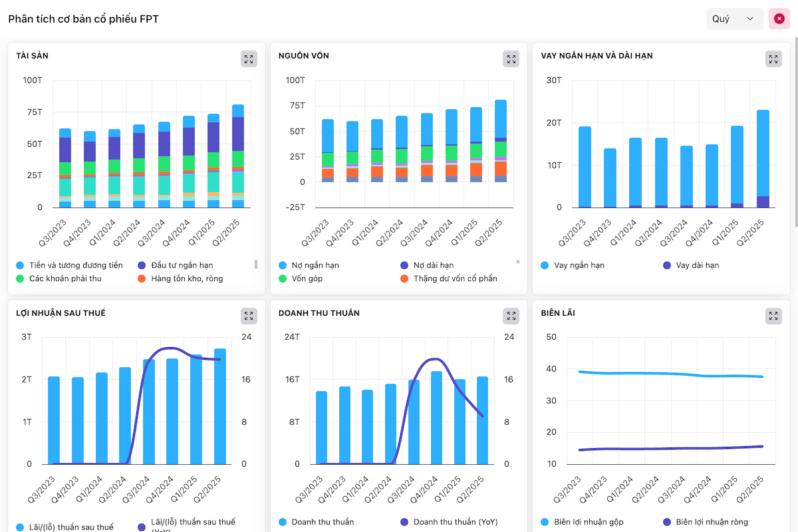Click the Tài sản legend scrollbar
The width and height of the screenshot is (798, 532).
pos(256,265)
